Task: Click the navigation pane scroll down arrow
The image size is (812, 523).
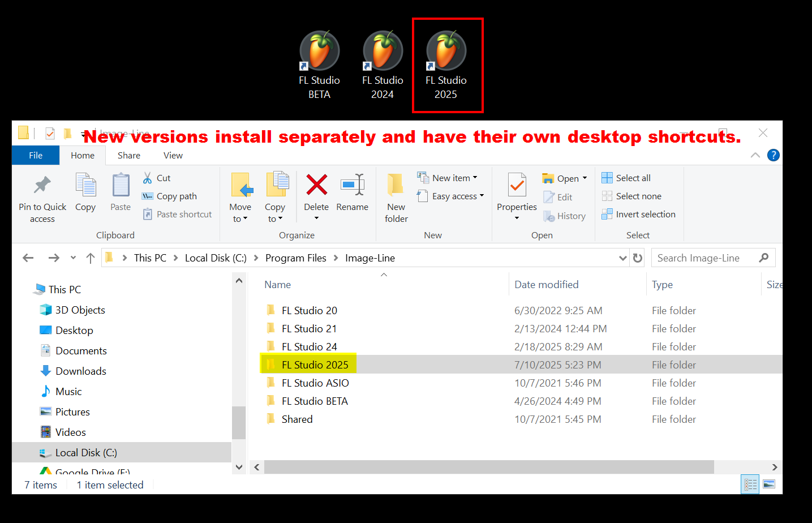Action: pos(239,467)
